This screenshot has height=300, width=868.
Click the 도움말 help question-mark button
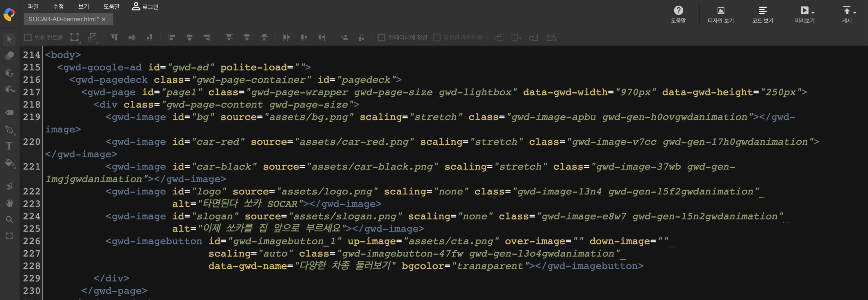pyautogui.click(x=678, y=15)
